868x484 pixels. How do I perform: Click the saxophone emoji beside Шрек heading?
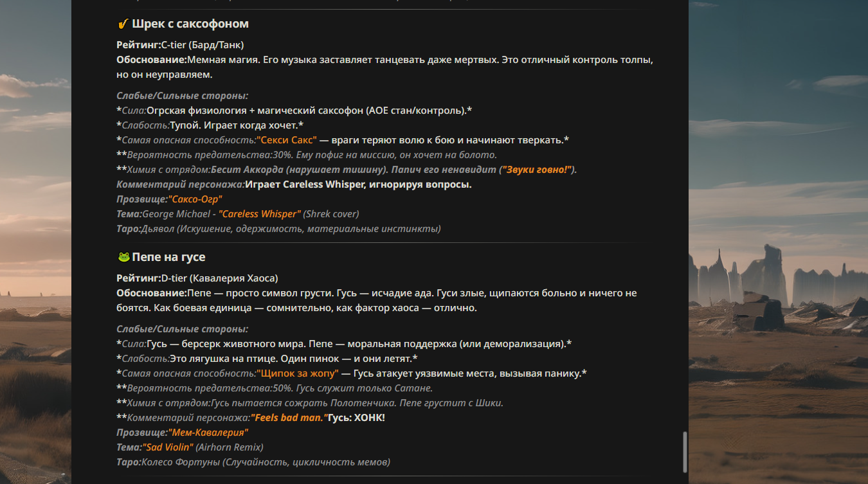[123, 24]
